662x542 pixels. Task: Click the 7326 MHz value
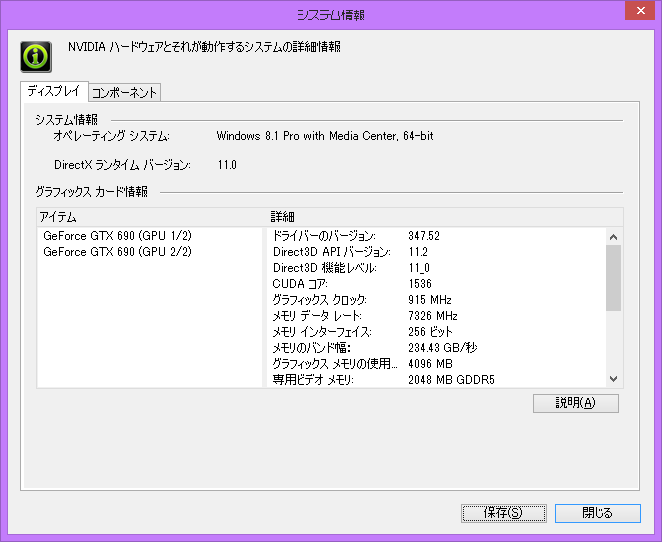(x=433, y=316)
